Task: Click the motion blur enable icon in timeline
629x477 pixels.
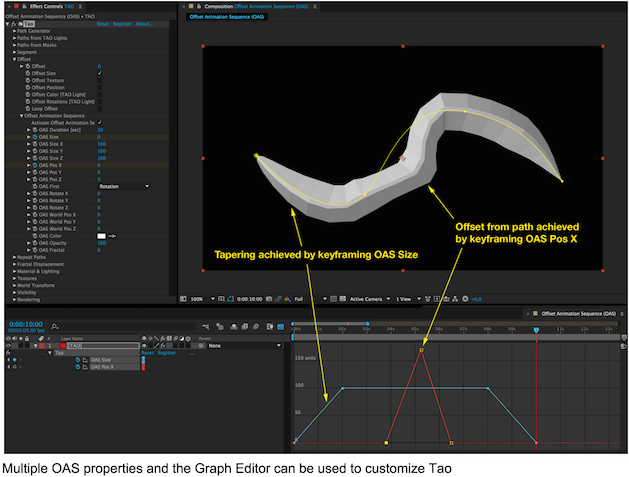Action: (x=256, y=327)
